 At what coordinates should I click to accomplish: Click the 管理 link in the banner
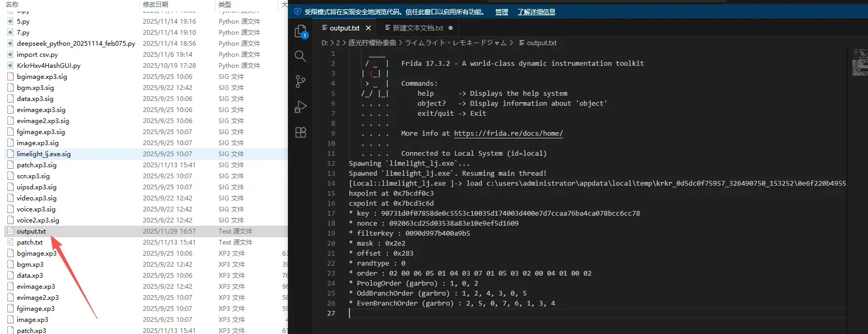[502, 12]
